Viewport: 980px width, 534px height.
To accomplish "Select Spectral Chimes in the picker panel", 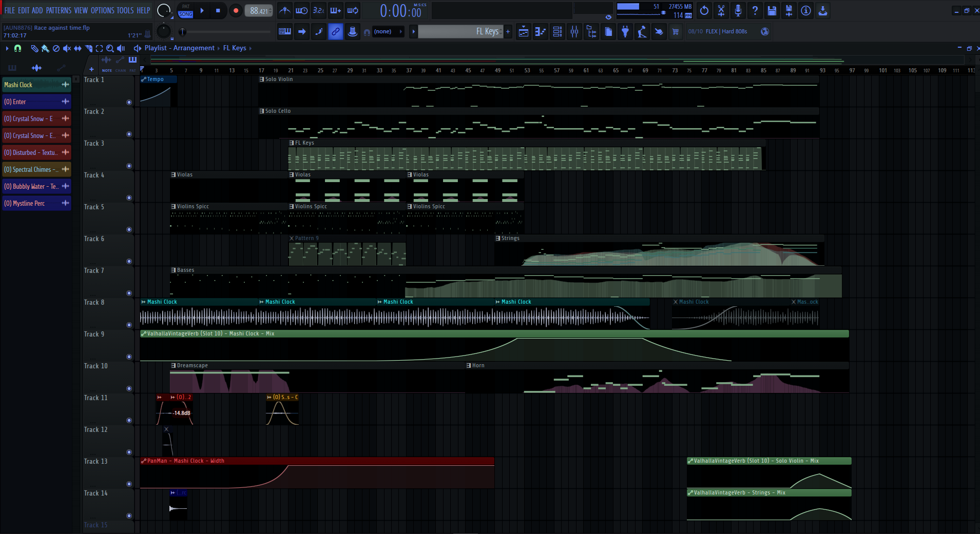I will point(36,169).
